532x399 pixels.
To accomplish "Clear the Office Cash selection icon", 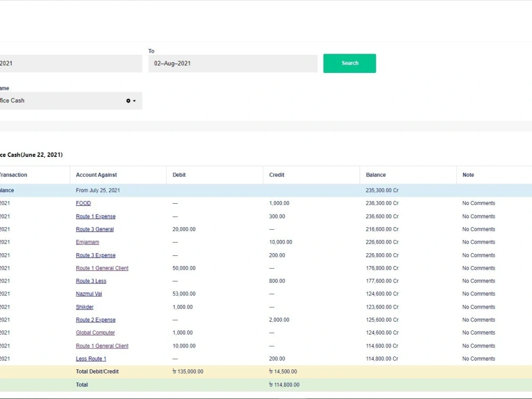I will tap(128, 101).
